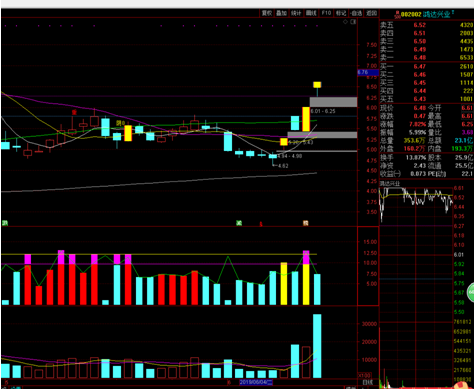This screenshot has width=474, height=390.
Task: Click the X100 scale label
Action: click(365, 375)
